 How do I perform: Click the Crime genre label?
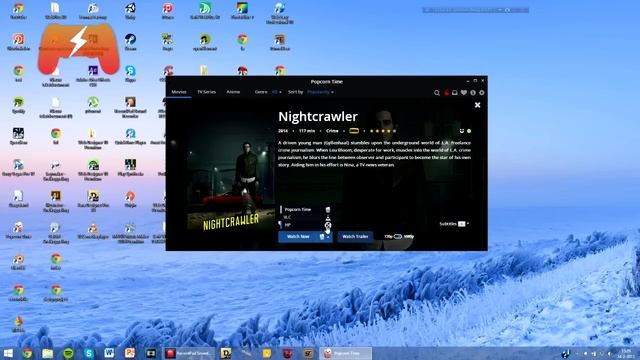point(332,131)
